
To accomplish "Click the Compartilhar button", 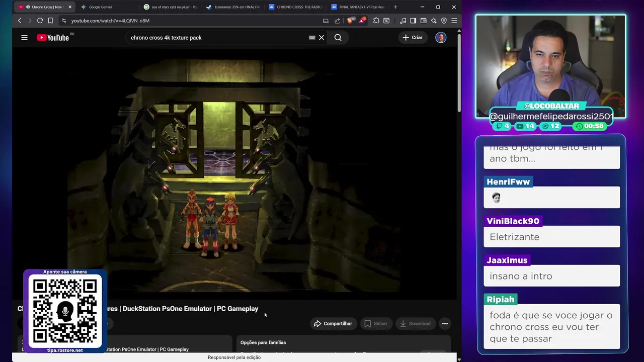I will tap(333, 324).
